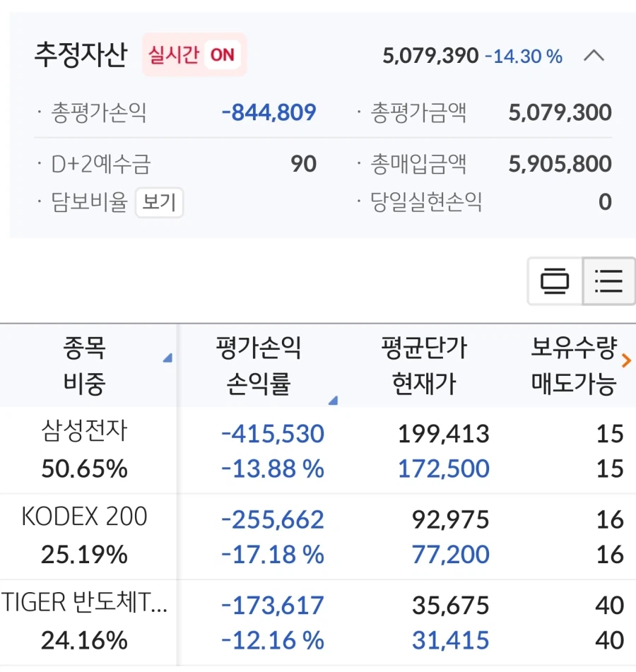Open the TIGER 반도체 holding details
This screenshot has height=672, width=636.
click(85, 620)
